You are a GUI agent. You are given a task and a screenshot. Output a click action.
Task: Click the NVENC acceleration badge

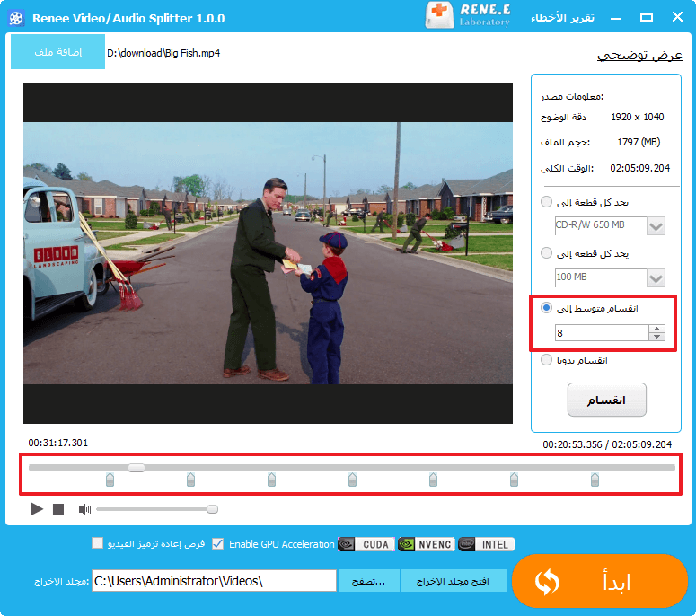[426, 544]
